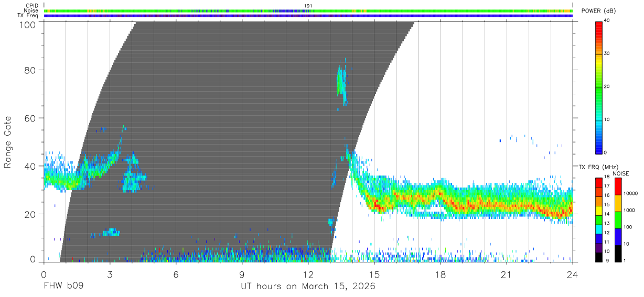The image size is (644, 297).
Task: Click the POWER (dB) color bar
Action: pos(598,87)
